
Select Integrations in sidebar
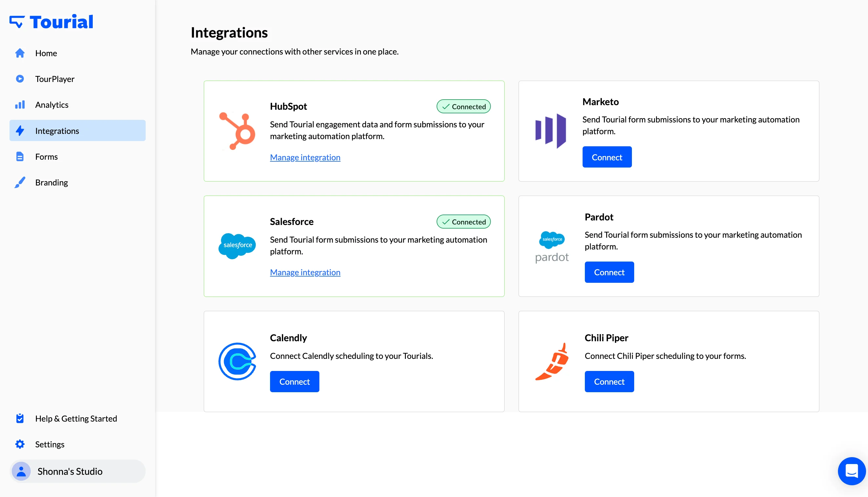(77, 130)
